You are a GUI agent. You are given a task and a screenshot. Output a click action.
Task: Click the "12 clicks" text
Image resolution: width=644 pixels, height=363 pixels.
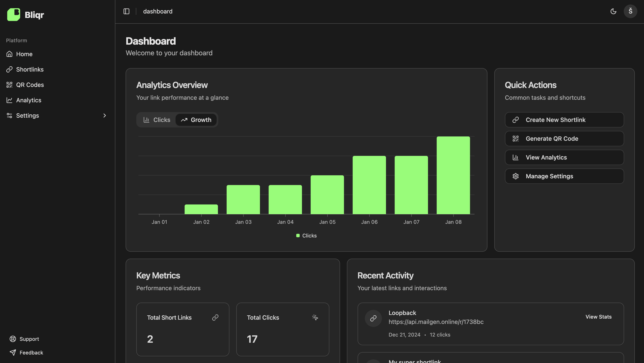click(x=440, y=335)
